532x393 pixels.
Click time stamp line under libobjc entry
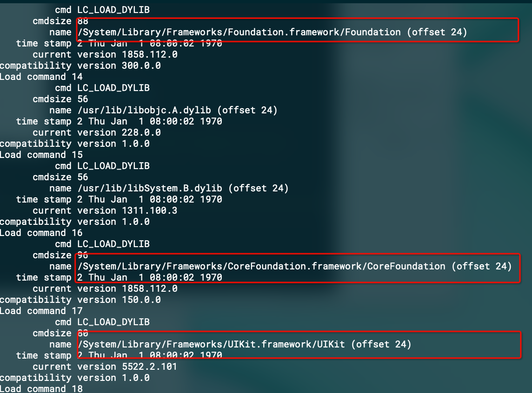[x=119, y=121]
